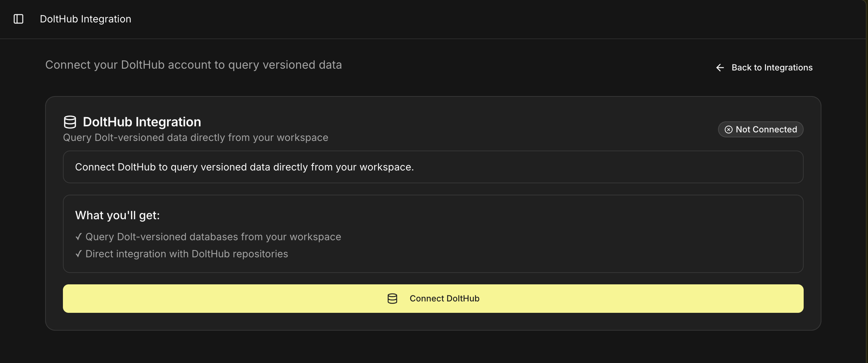The width and height of the screenshot is (868, 363).
Task: Click the back arrow icon
Action: pos(720,68)
